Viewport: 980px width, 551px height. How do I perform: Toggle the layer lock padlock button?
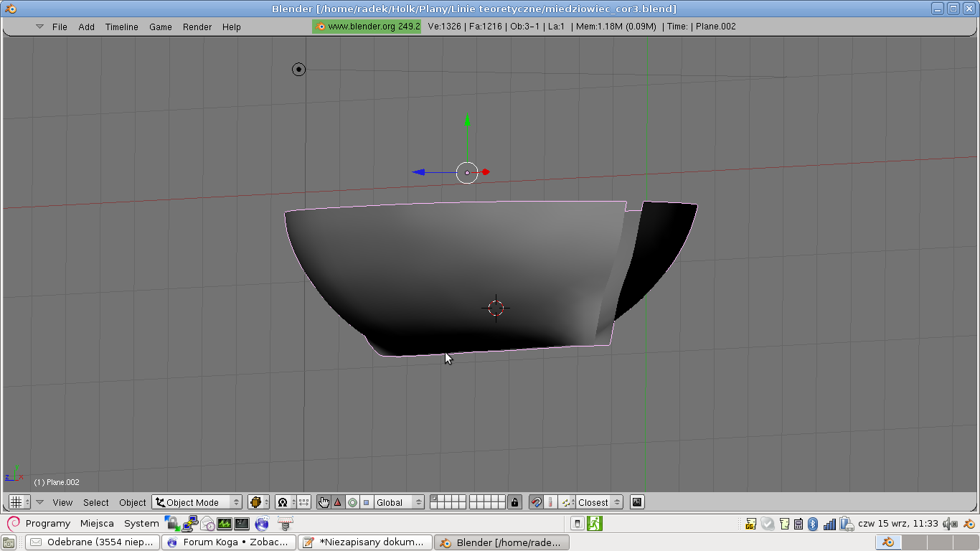pos(514,502)
